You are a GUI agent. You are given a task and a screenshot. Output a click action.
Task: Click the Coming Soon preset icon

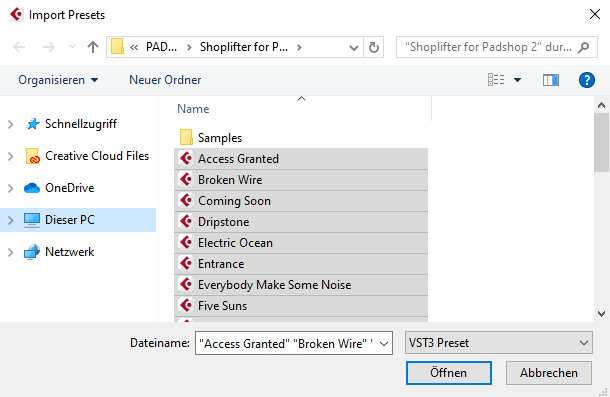pyautogui.click(x=186, y=200)
